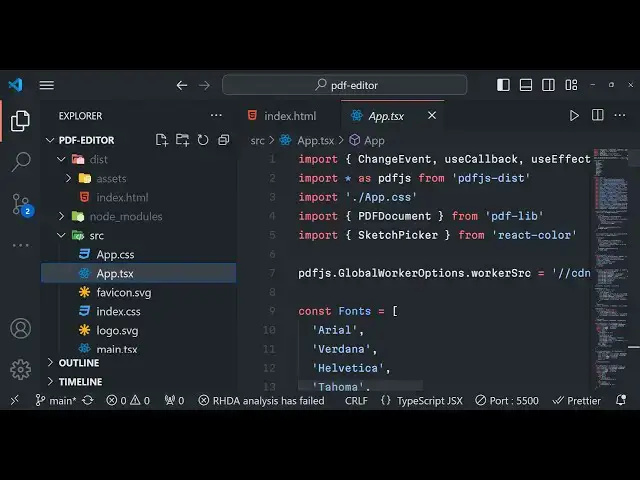The image size is (640, 480).
Task: Split the editor to the right
Action: [598, 115]
